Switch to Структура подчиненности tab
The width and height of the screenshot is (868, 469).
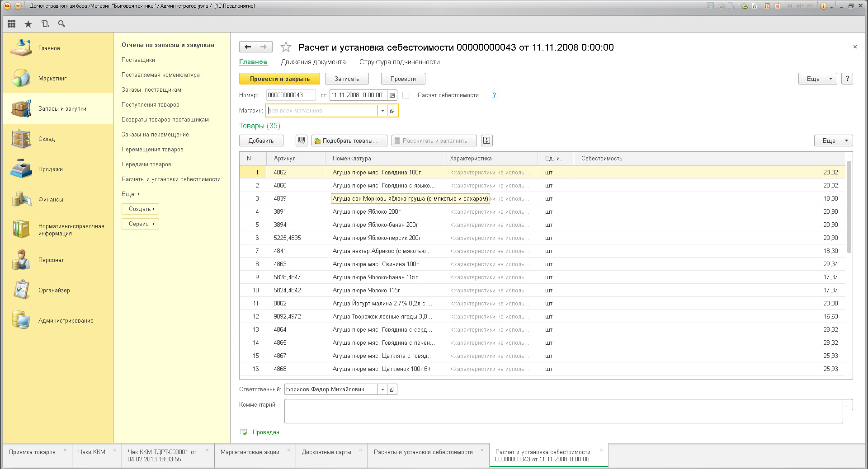[x=400, y=62]
